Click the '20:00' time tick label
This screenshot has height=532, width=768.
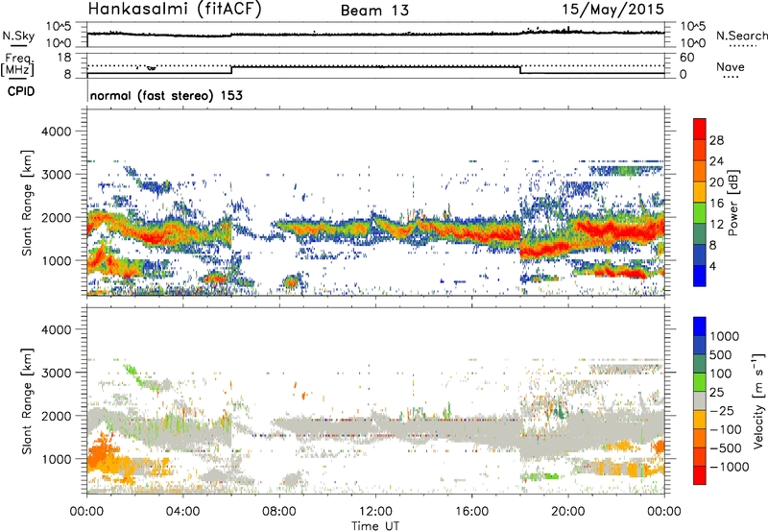point(568,512)
